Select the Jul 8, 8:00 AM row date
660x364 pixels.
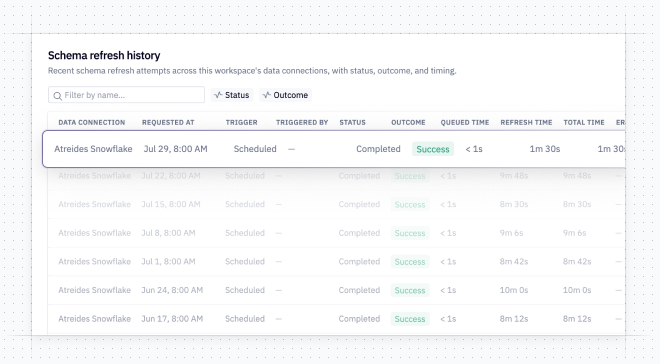coord(168,233)
